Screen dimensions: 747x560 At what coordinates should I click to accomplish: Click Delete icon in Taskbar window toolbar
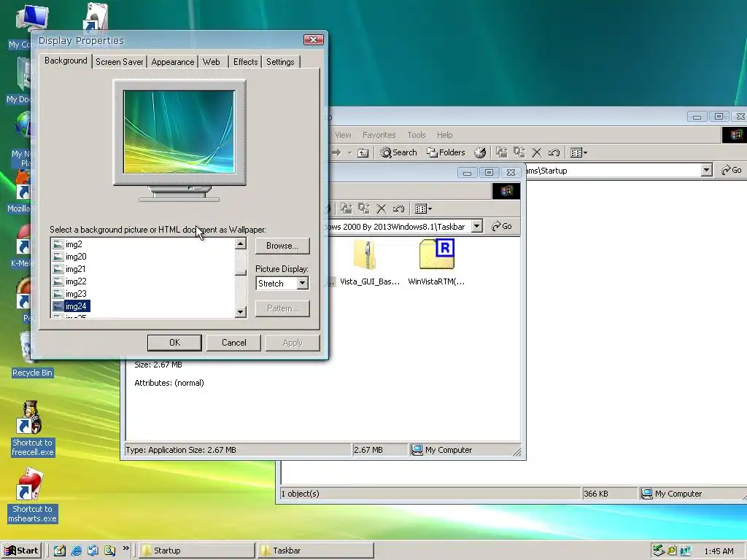pyautogui.click(x=381, y=209)
